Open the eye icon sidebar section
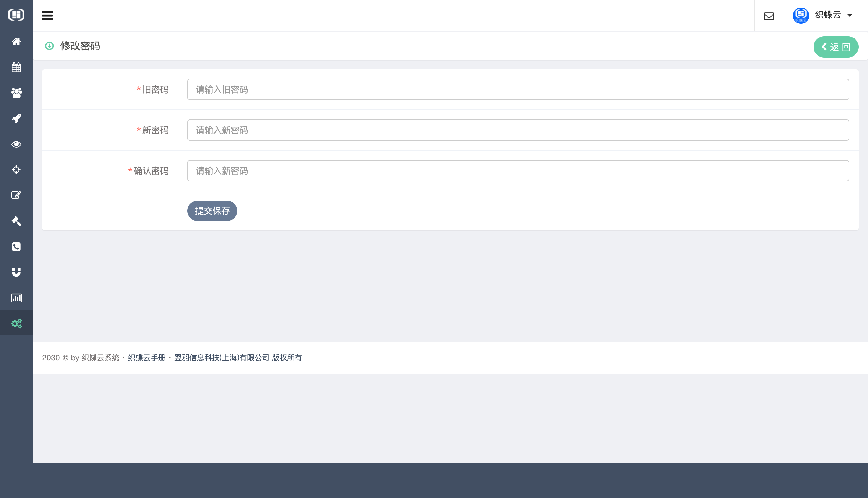The width and height of the screenshot is (868, 498). pos(16,144)
